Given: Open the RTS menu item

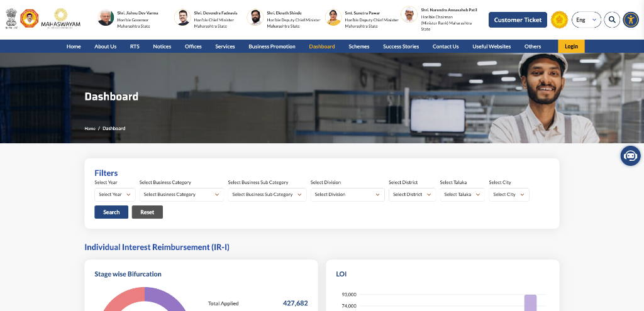Looking at the screenshot, I should (135, 46).
